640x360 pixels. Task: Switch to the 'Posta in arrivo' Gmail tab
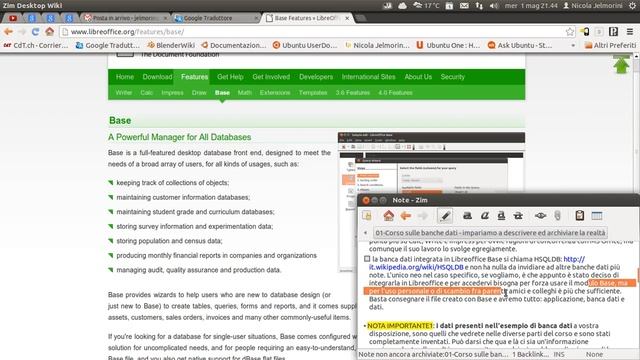pos(124,18)
